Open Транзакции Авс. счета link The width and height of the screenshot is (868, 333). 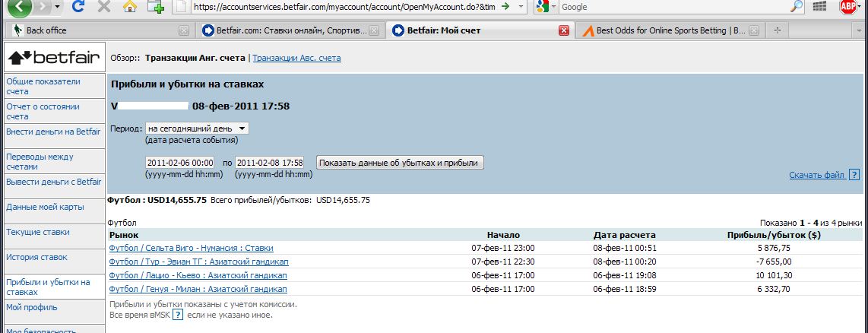[296, 57]
